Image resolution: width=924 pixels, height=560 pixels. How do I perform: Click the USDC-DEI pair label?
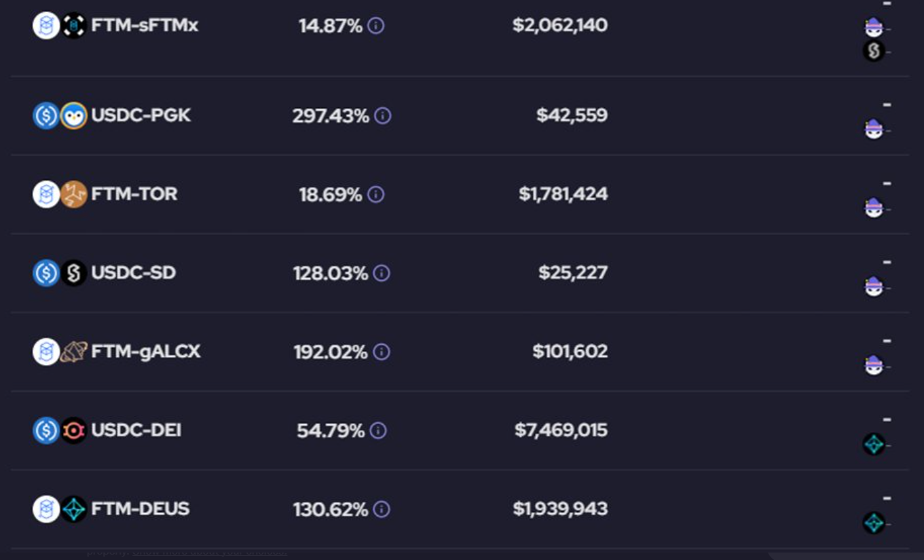(x=136, y=430)
